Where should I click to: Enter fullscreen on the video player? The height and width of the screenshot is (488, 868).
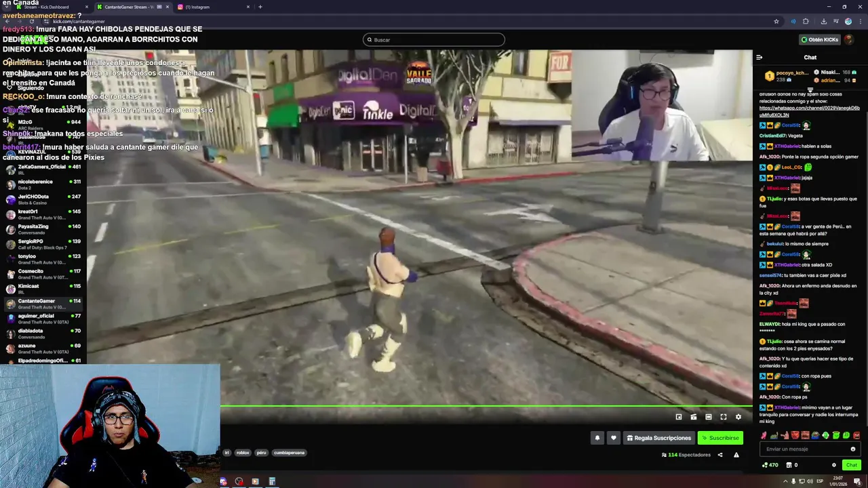pyautogui.click(x=724, y=417)
